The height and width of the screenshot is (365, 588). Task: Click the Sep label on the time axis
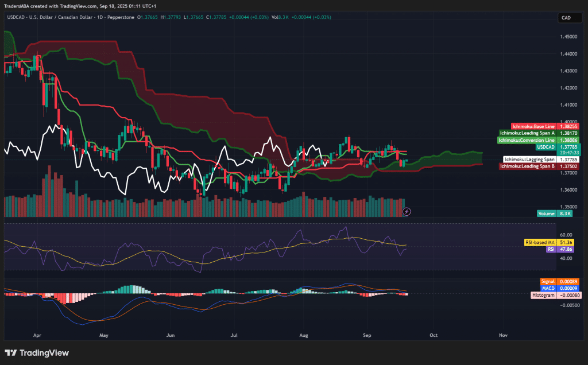(x=366, y=335)
